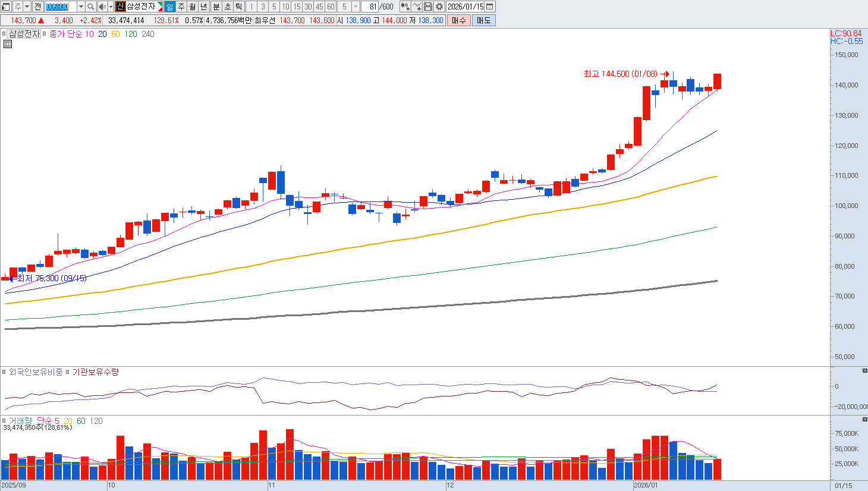Viewport: 868px width, 491px height.
Task: Switch to 월 monthly chart period
Action: point(193,7)
